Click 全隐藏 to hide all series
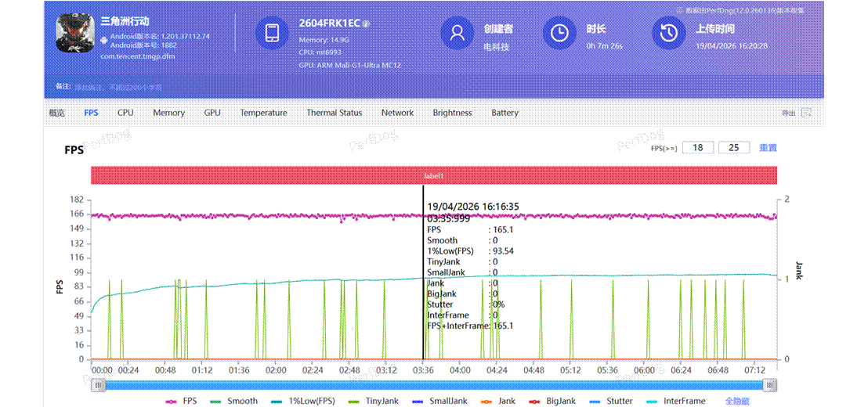The width and height of the screenshot is (868, 407). tap(737, 401)
